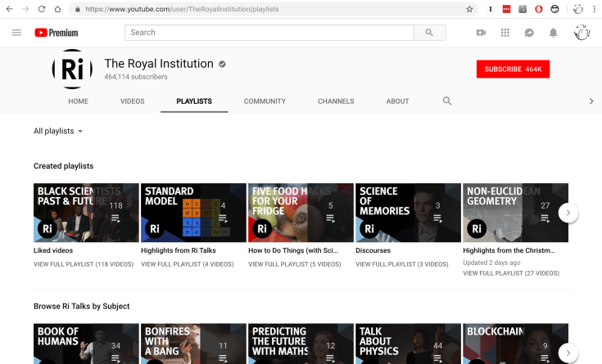Open the account avatar menu

(x=582, y=33)
